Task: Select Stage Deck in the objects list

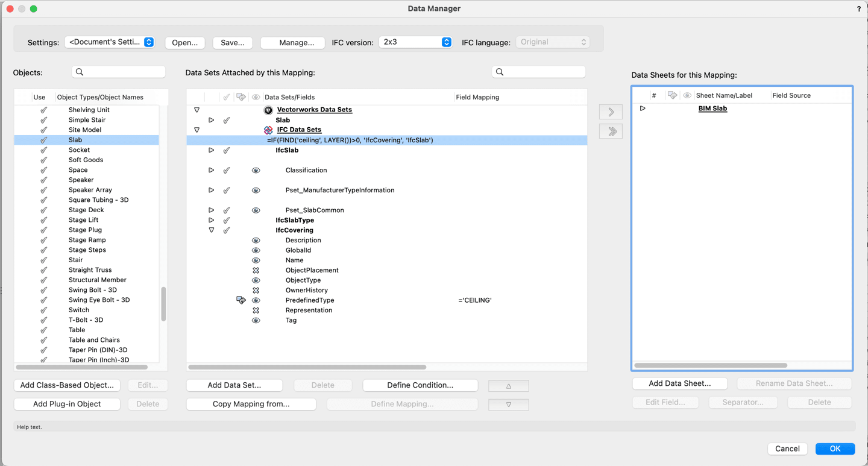Action: coord(86,210)
